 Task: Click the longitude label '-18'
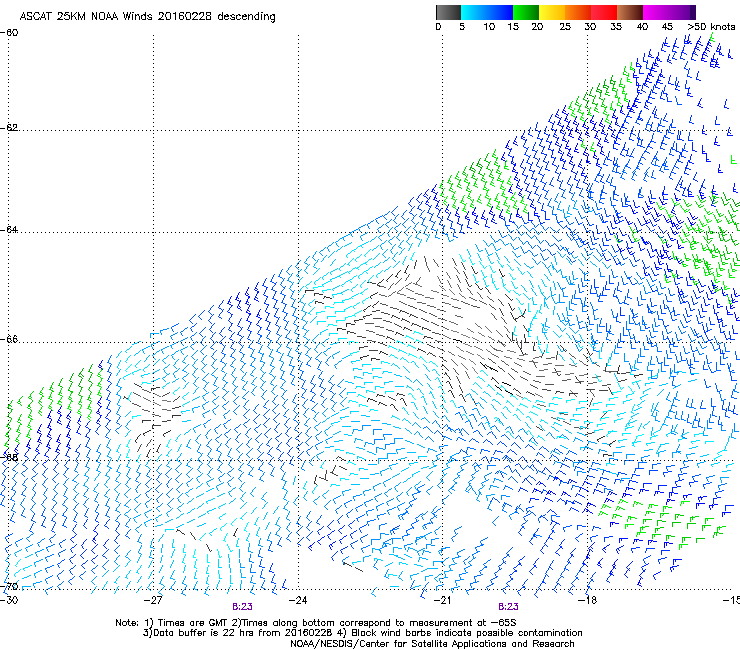(x=587, y=600)
